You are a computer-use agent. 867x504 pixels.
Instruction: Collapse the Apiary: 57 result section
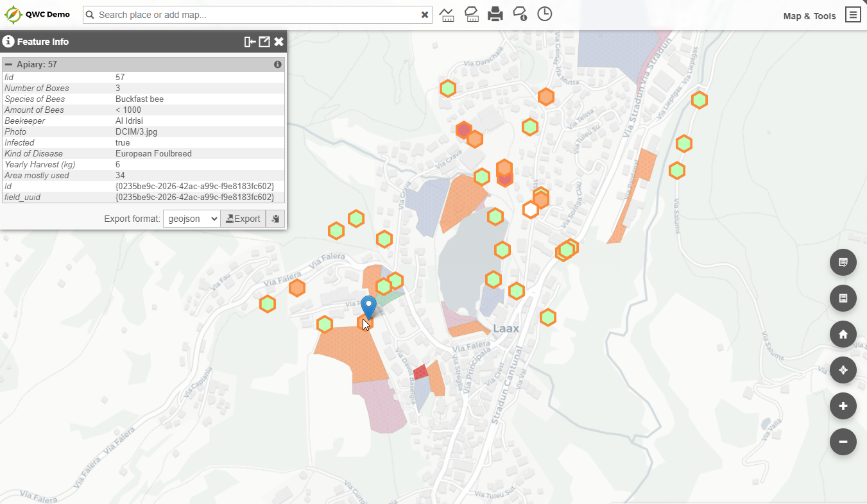coord(9,65)
